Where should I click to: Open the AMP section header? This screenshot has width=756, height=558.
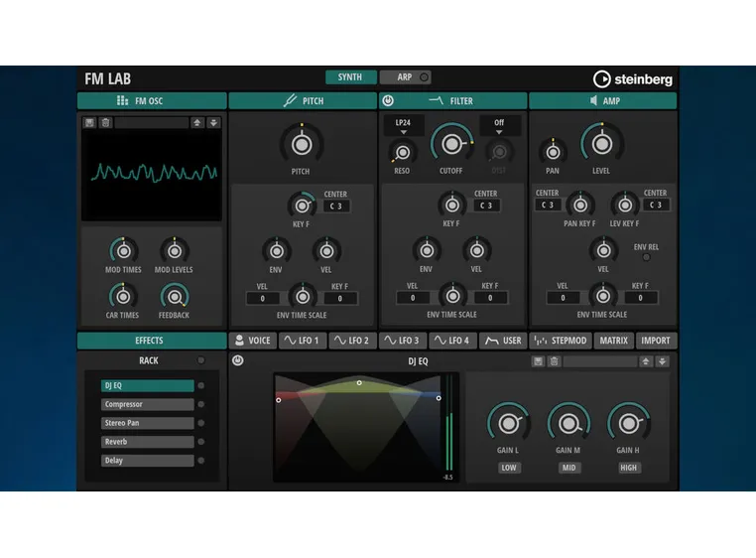point(602,101)
